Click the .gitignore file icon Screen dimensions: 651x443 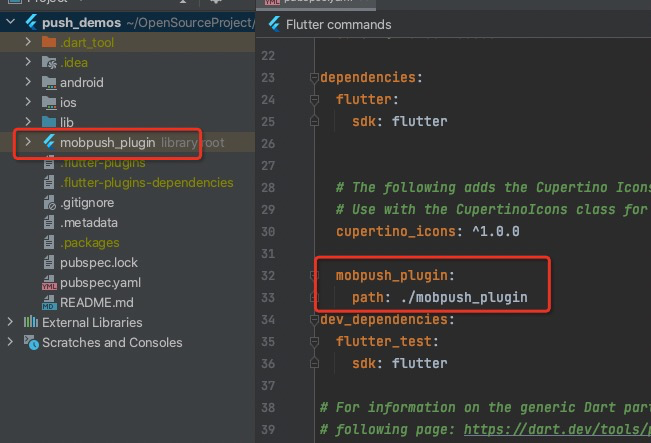pos(49,203)
